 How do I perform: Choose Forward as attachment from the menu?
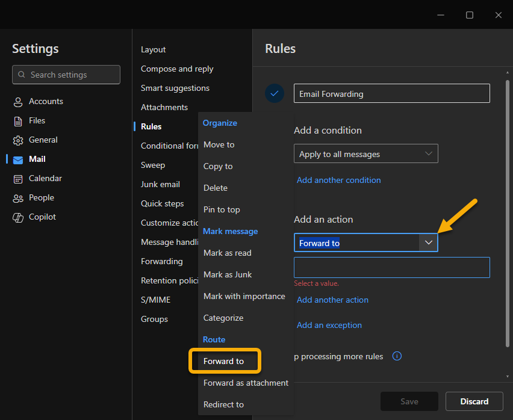pos(246,383)
